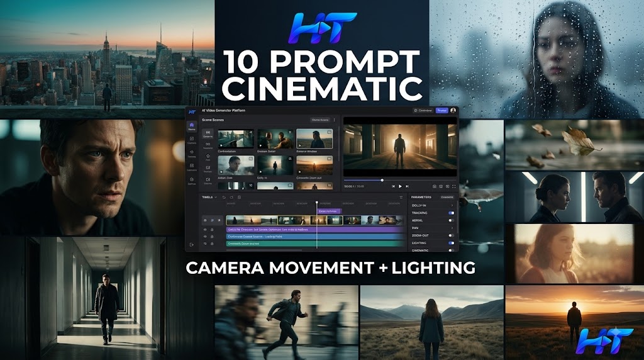Click the image icon beside the snapshot icon
Viewport: 644px width, 360px height.
click(441, 186)
